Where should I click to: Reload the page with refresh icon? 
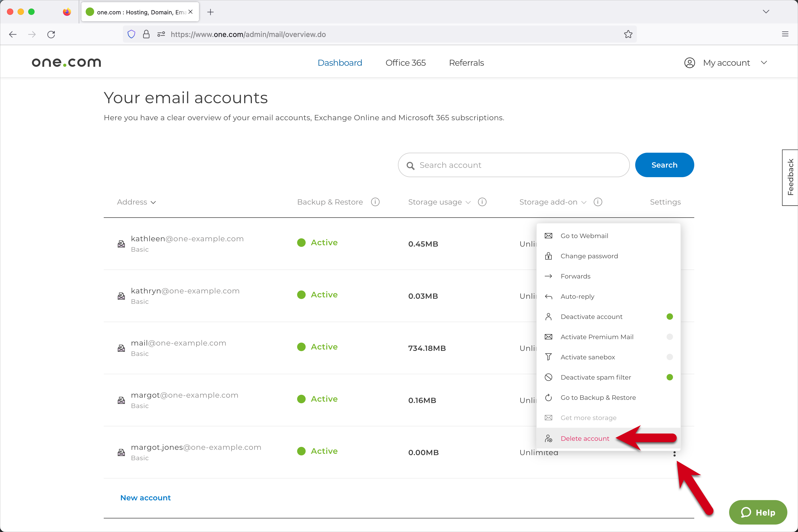[x=51, y=34]
